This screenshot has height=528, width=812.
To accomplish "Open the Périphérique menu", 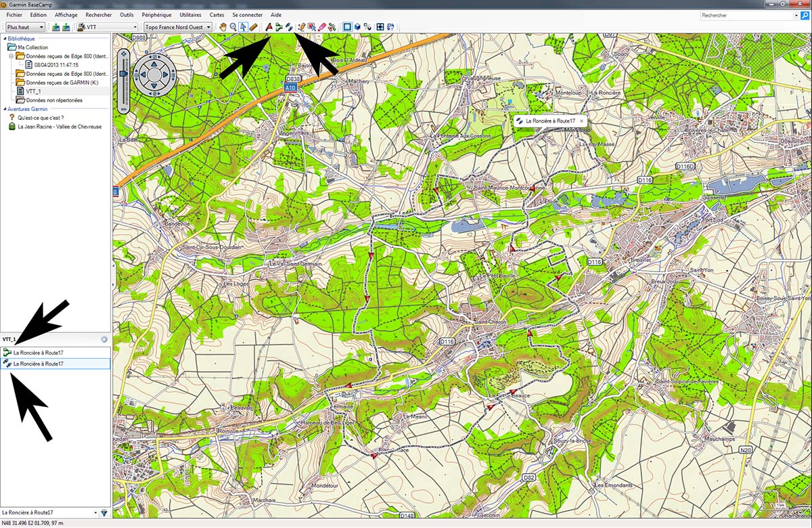I will point(157,15).
